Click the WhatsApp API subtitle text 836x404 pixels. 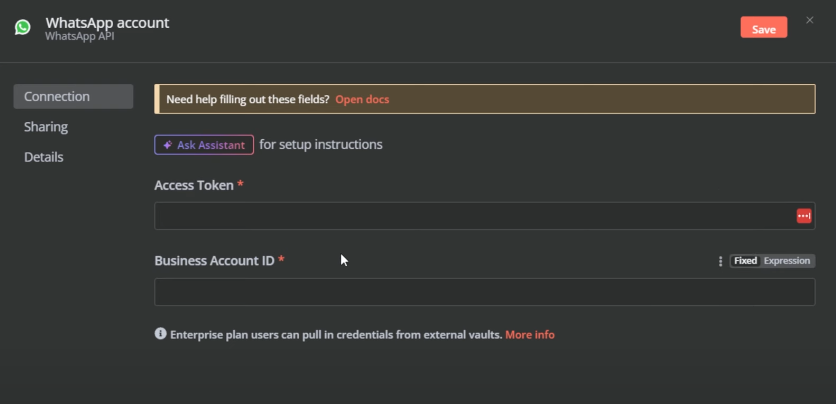[79, 36]
